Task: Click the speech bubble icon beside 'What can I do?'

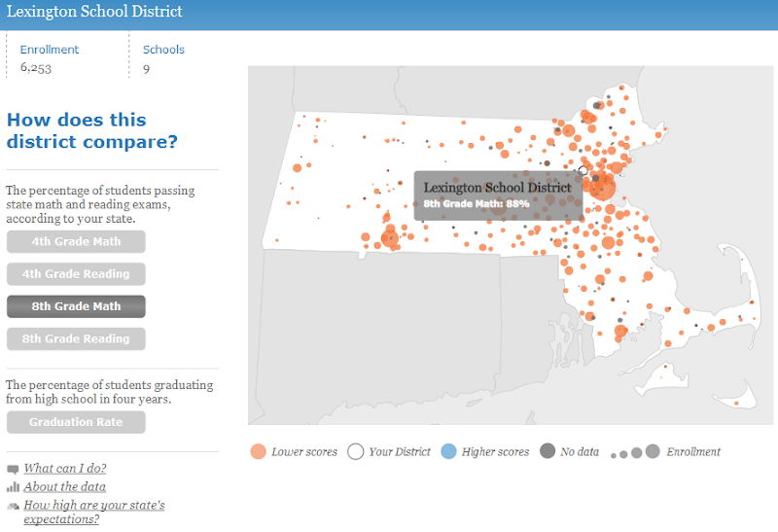Action: point(13,469)
